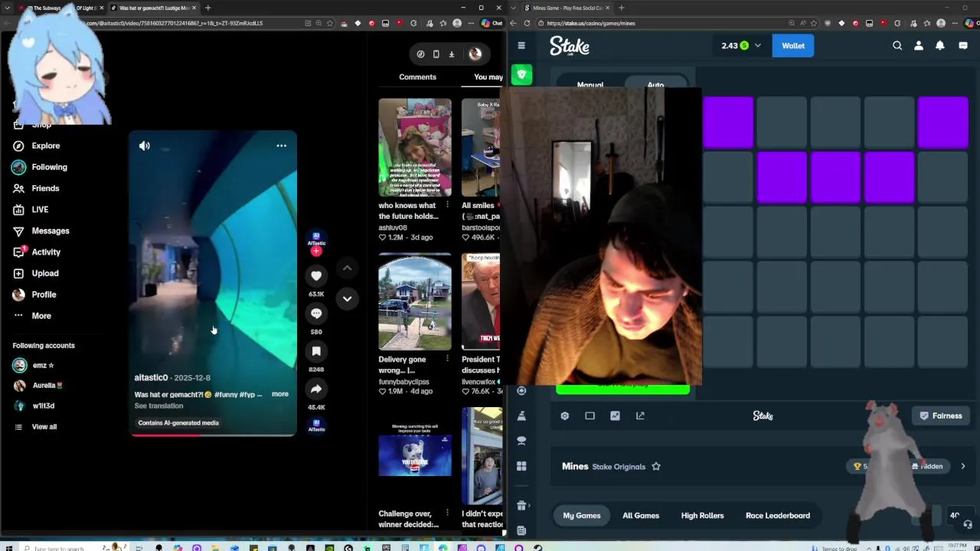Select the Race Leaderboard tab
Image resolution: width=980 pixels, height=551 pixels.
[778, 516]
